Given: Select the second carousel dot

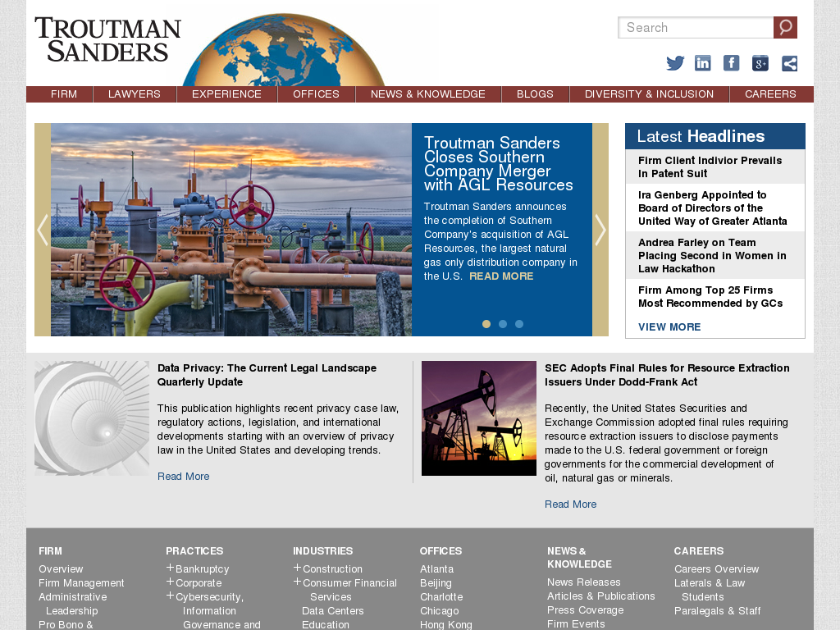Looking at the screenshot, I should click(x=503, y=324).
